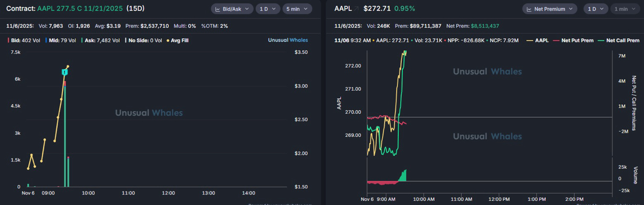Click the '%OTM: 2%' stat
The image size is (644, 205).
point(215,26)
